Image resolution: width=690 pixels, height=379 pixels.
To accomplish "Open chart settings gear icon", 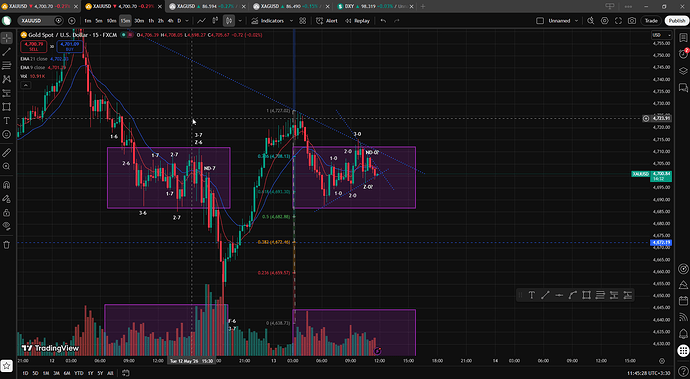I will (x=605, y=21).
